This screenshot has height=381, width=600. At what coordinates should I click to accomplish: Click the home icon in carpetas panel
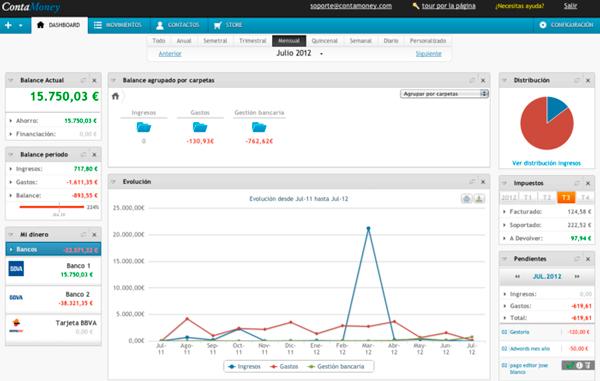pyautogui.click(x=115, y=96)
